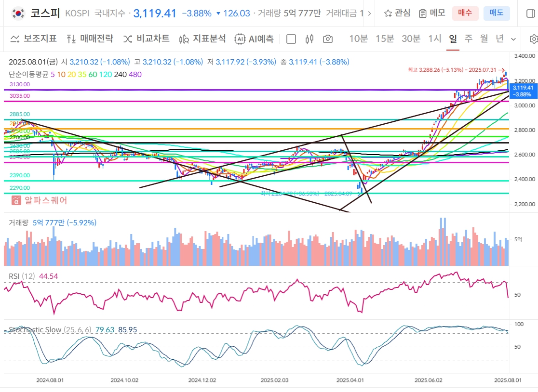Click the RSI (12) indicator label
Screen dimensions: 538x392
(x=22, y=276)
